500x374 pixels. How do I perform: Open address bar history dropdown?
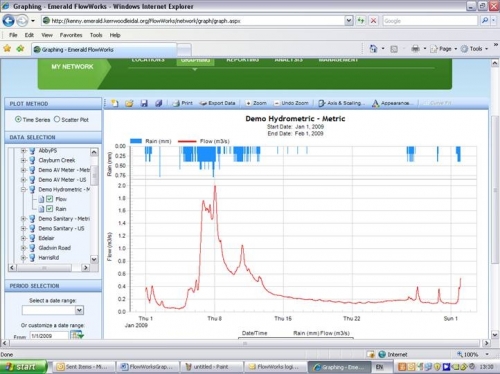[349, 21]
